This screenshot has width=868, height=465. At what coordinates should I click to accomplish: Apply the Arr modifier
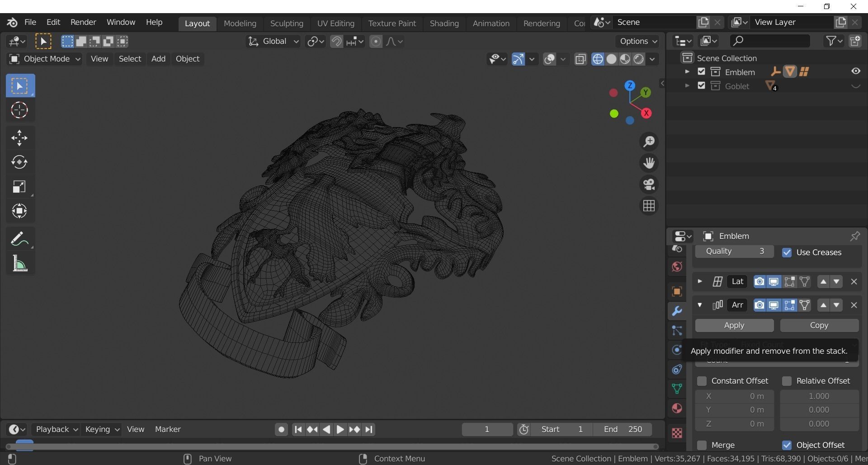pos(734,325)
